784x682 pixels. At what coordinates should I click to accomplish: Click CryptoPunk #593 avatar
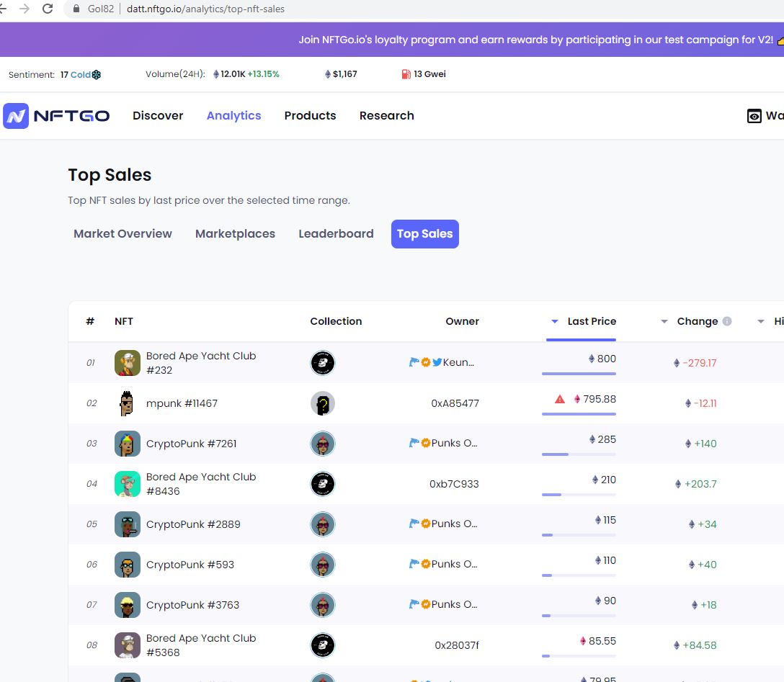pos(128,565)
